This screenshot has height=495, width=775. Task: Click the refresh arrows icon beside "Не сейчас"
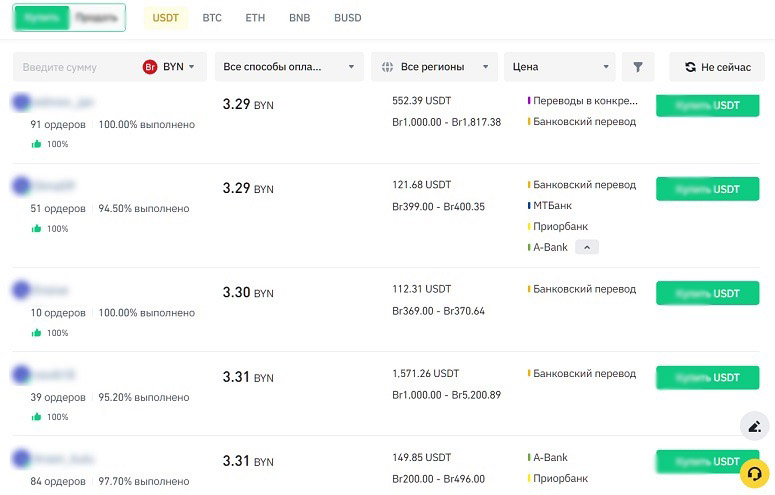click(690, 67)
